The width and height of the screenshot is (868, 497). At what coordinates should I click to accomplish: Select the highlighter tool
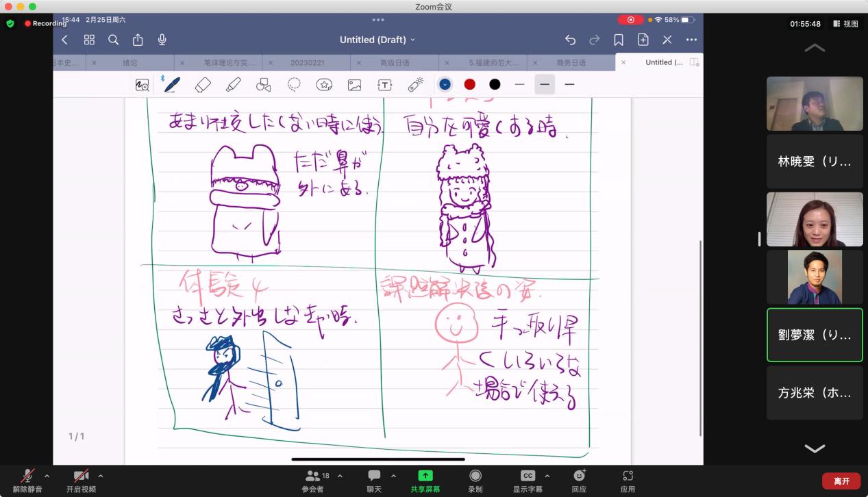point(233,84)
